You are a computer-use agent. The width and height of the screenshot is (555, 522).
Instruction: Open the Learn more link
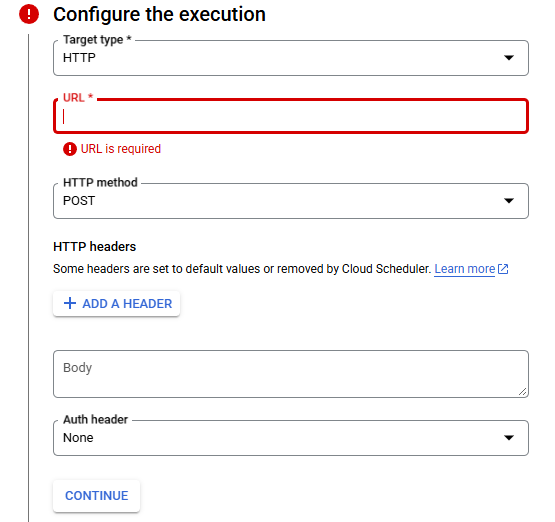[x=464, y=269]
